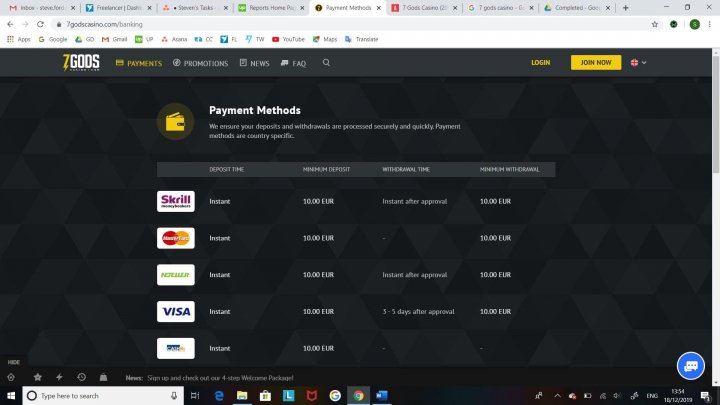Screen dimensions: 720x405
Task: Click the lightning bolt icon in bottom bar
Action: [x=59, y=377]
